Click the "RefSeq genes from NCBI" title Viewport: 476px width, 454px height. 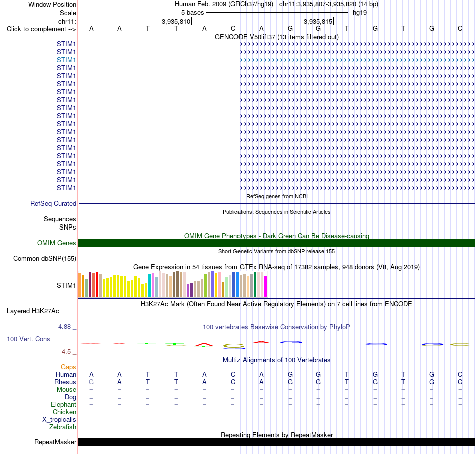click(x=277, y=196)
